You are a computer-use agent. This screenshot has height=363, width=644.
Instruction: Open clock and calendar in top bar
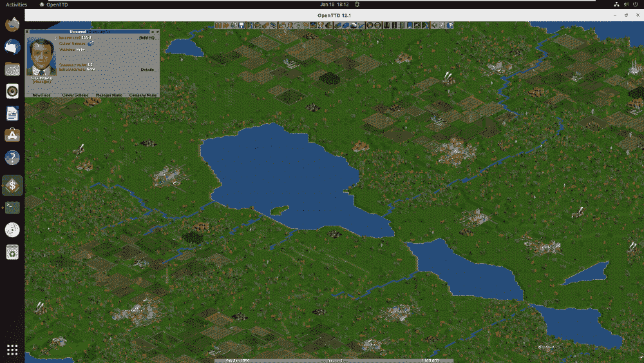coord(334,5)
